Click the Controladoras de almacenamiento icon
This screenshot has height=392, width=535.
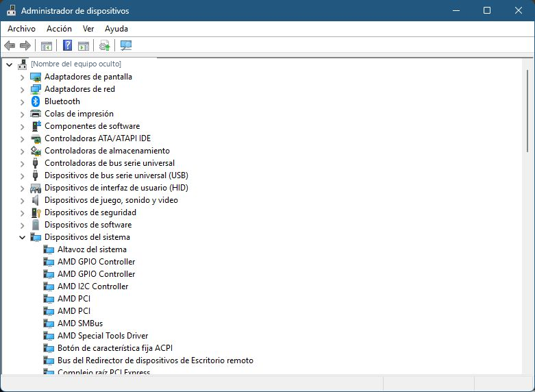coord(36,151)
